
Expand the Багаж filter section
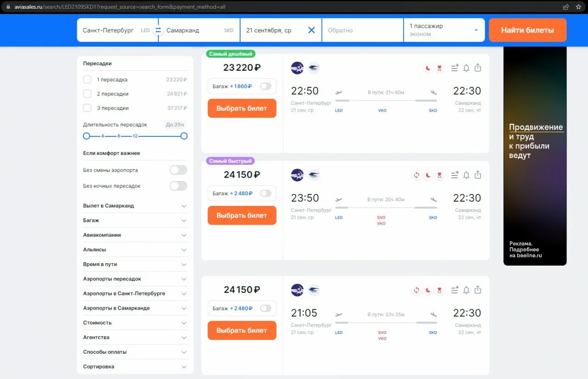click(x=135, y=221)
